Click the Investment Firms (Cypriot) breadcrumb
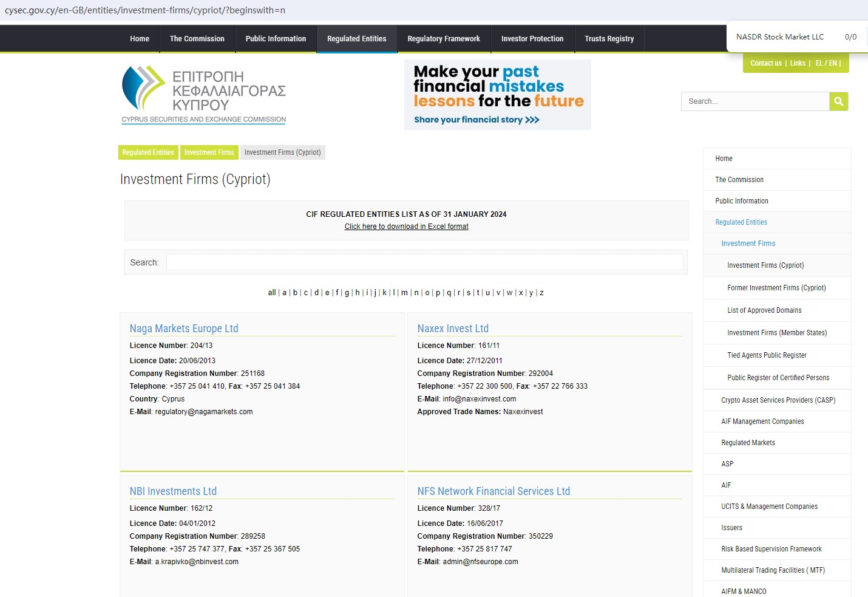 click(283, 152)
